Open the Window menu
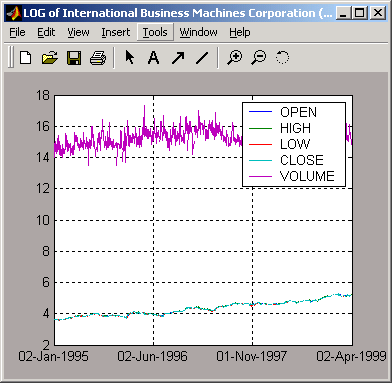This screenshot has width=392, height=383. pyautogui.click(x=198, y=32)
